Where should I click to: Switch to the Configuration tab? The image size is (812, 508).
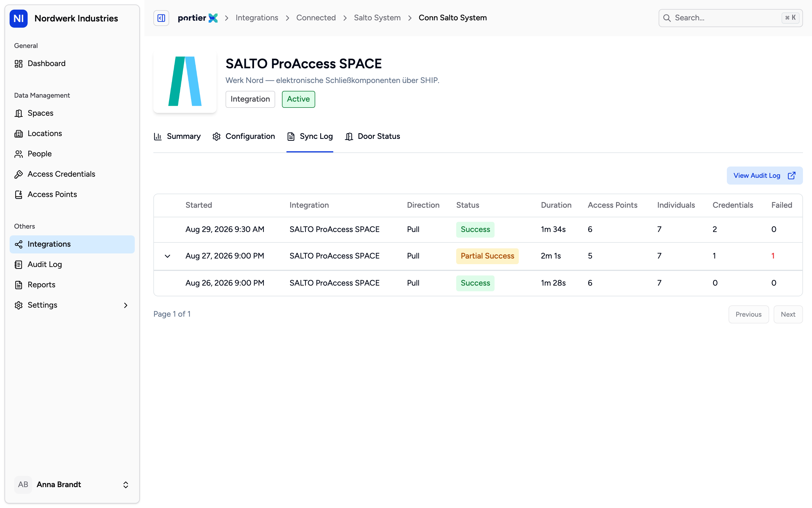244,136
